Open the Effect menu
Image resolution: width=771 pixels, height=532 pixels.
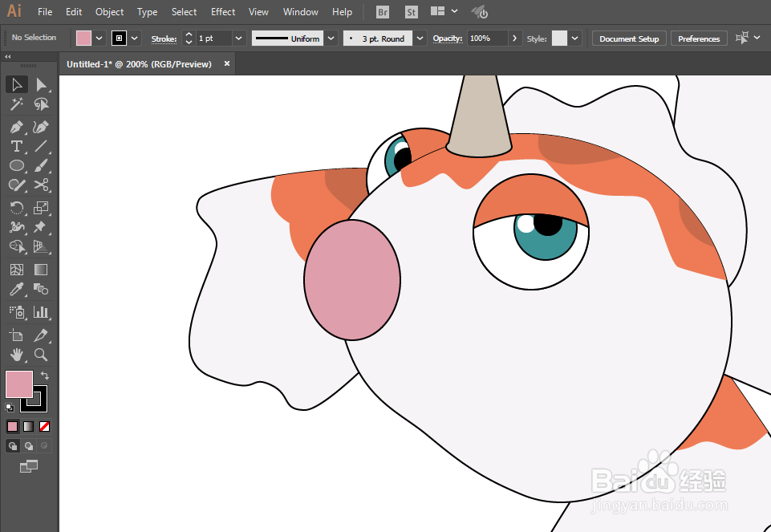(x=223, y=12)
